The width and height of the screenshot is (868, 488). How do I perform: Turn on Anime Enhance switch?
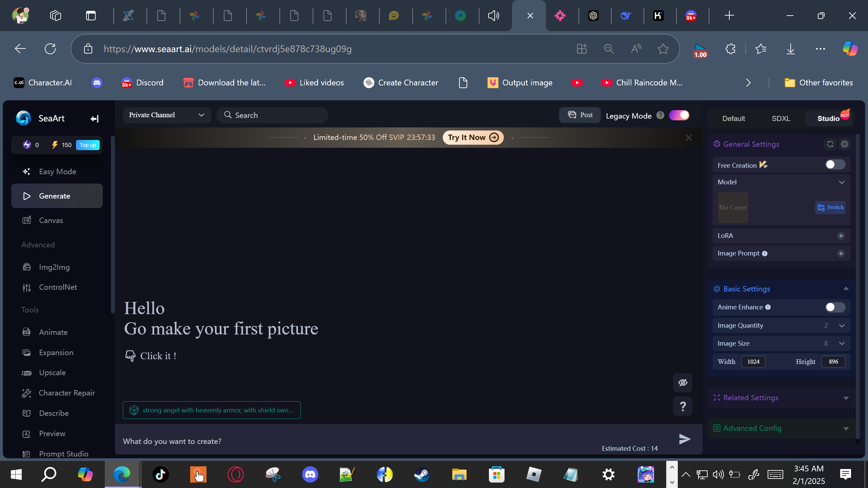click(835, 307)
